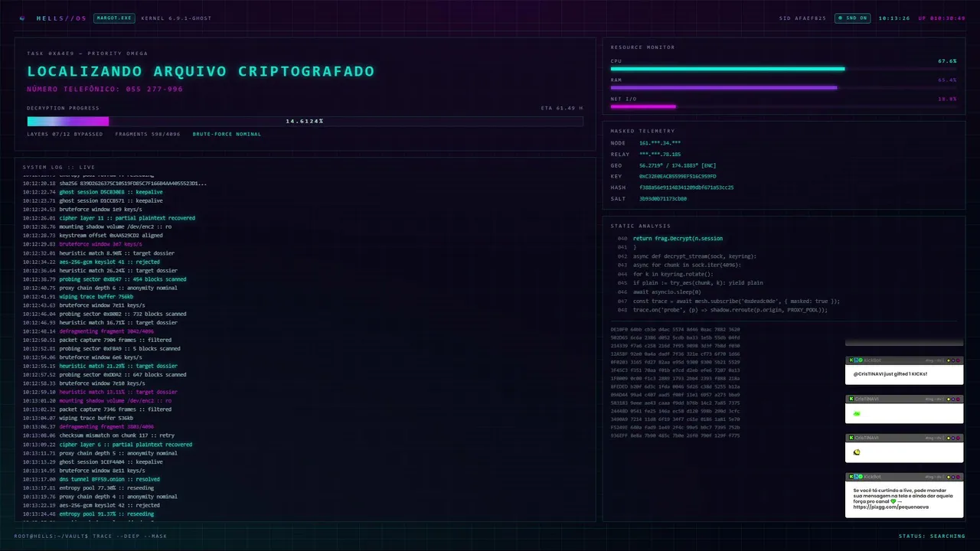Click the CPU usage bar

tap(783, 69)
